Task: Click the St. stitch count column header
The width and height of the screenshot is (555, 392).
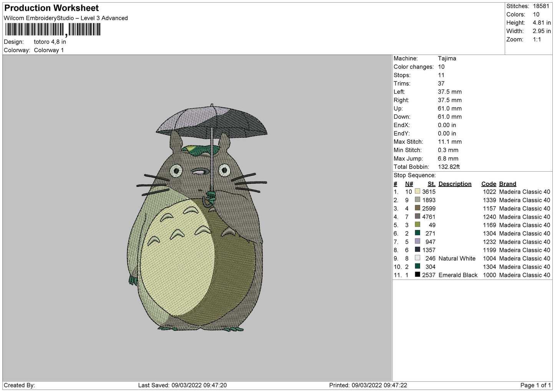Action: tap(431, 184)
